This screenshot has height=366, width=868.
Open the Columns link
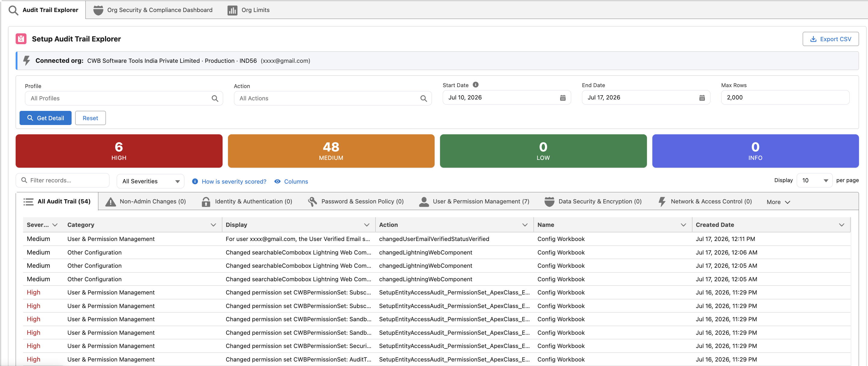[296, 181]
